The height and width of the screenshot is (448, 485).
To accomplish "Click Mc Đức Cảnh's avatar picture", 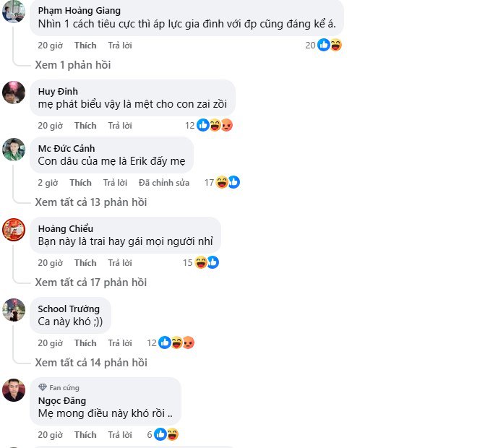I will [14, 150].
